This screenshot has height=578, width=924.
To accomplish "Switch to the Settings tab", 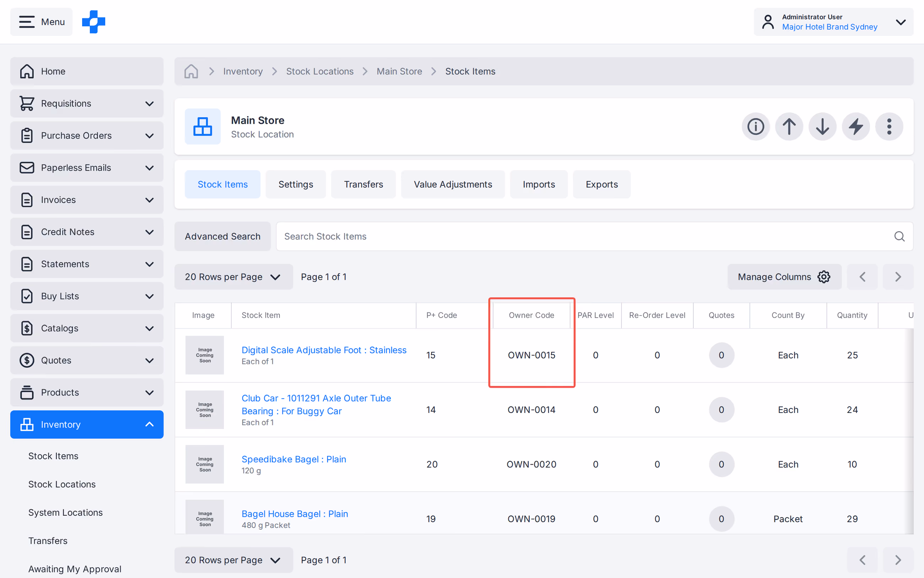I will click(x=296, y=184).
